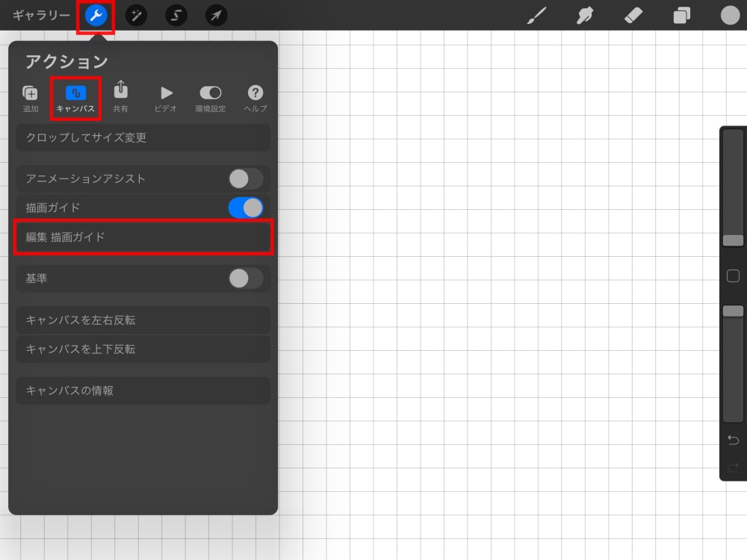Select the Eraser tool

coord(633,15)
